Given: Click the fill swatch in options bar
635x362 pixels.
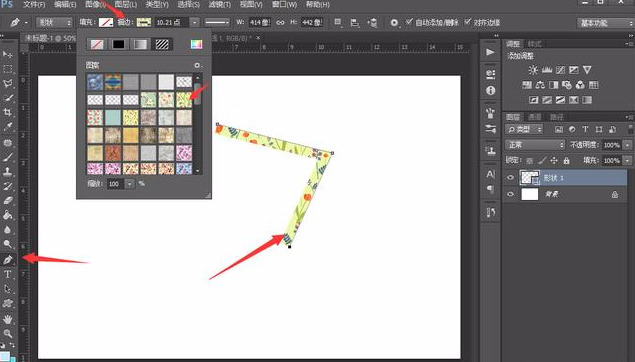Looking at the screenshot, I should click(x=106, y=22).
